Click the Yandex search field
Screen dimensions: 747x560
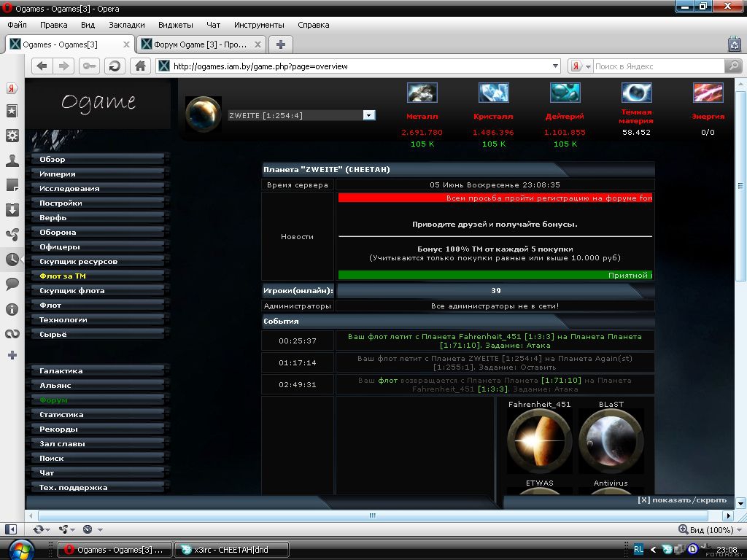(659, 66)
